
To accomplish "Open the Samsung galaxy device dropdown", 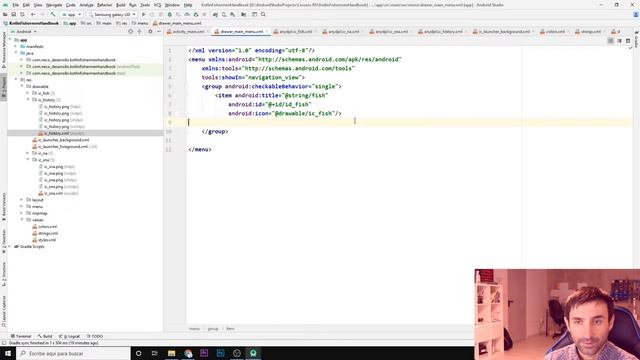I will pos(112,14).
